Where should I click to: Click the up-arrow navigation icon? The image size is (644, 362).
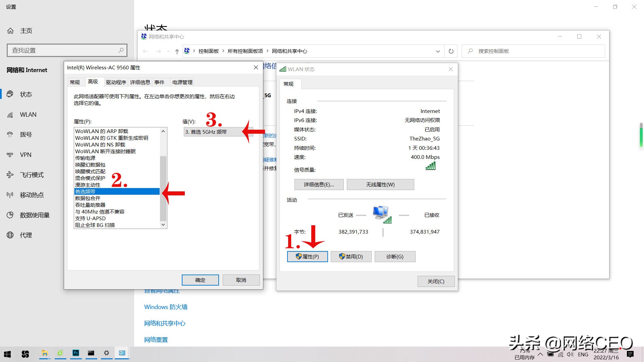click(177, 51)
